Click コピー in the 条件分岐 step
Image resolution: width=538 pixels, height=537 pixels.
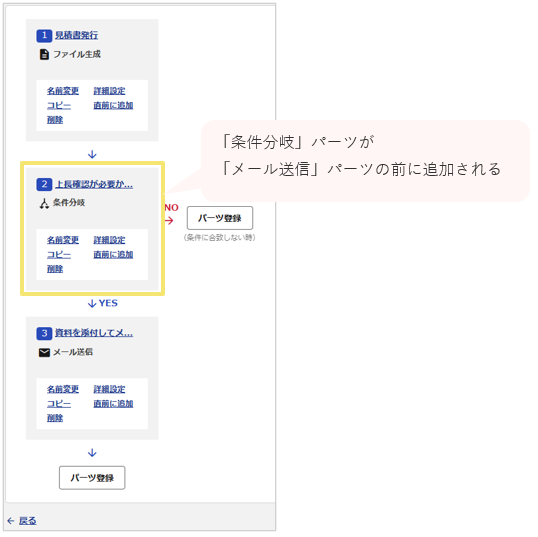[59, 255]
